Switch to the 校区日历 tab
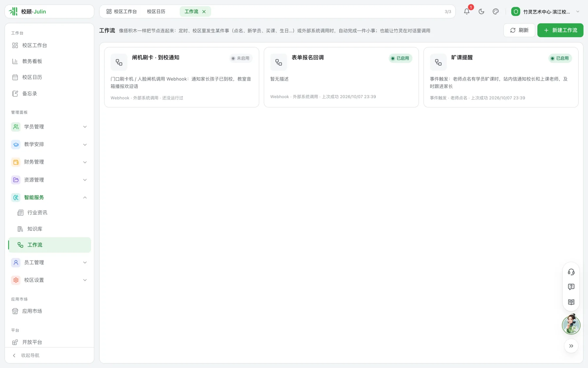588x368 pixels. pyautogui.click(x=156, y=11)
